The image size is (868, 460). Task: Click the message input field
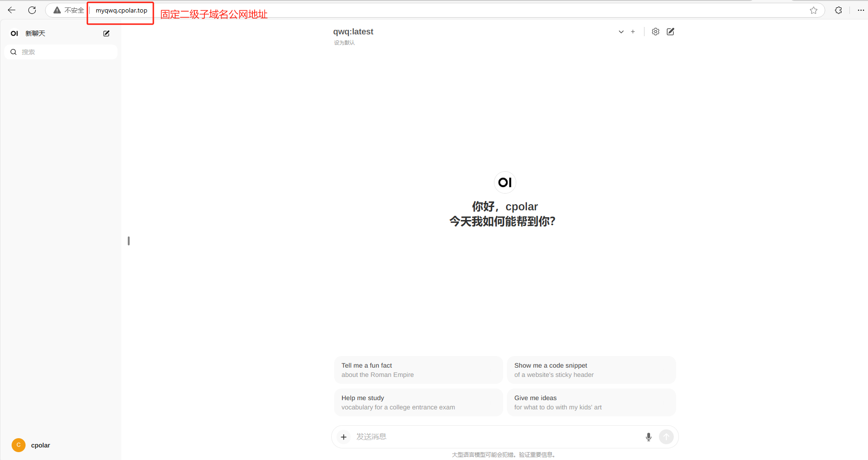click(x=497, y=437)
